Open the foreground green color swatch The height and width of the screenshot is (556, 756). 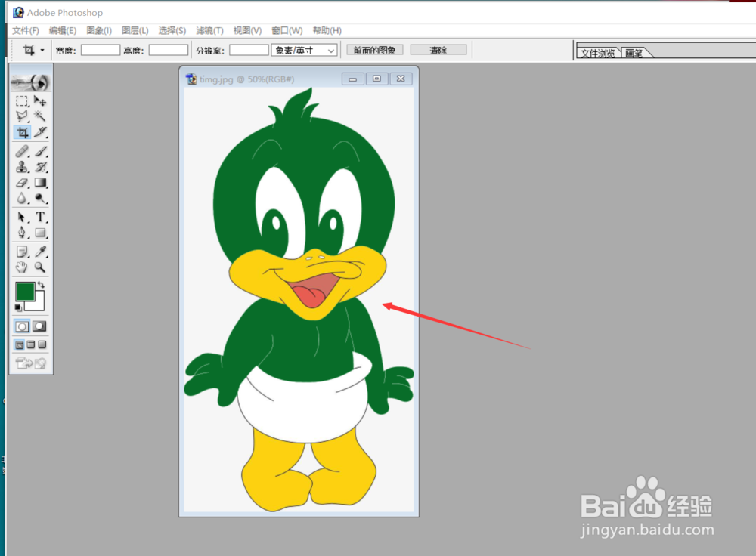pos(25,292)
